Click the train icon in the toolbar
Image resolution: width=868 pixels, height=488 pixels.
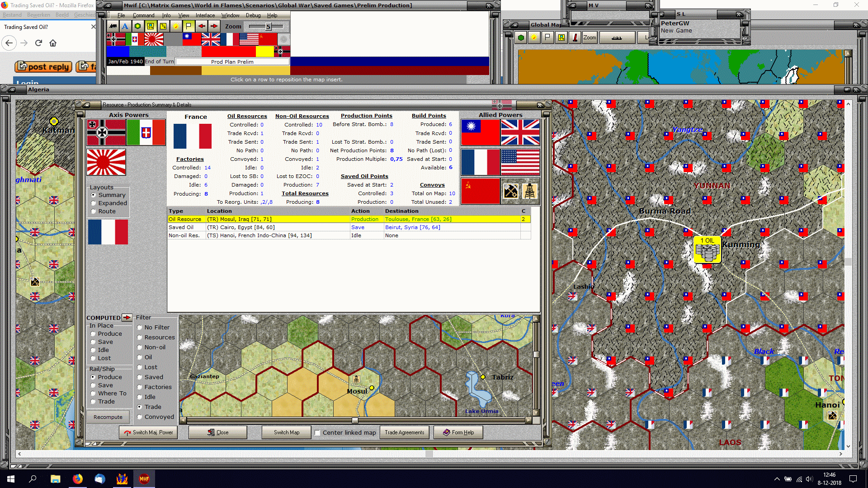[x=113, y=26]
